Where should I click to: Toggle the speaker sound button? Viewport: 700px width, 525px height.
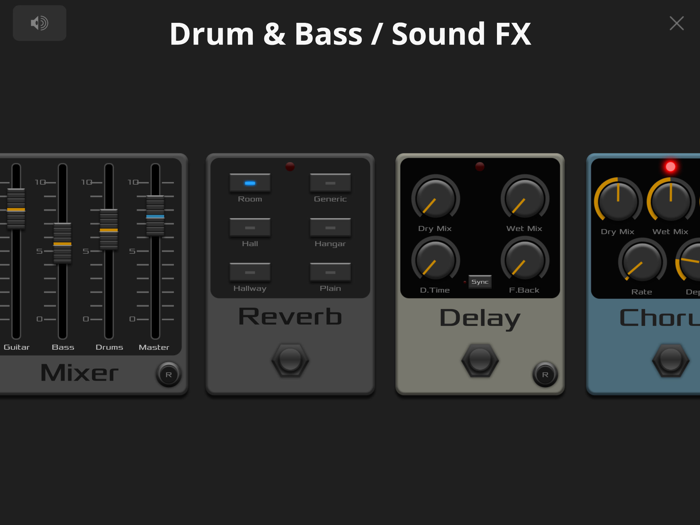[39, 23]
